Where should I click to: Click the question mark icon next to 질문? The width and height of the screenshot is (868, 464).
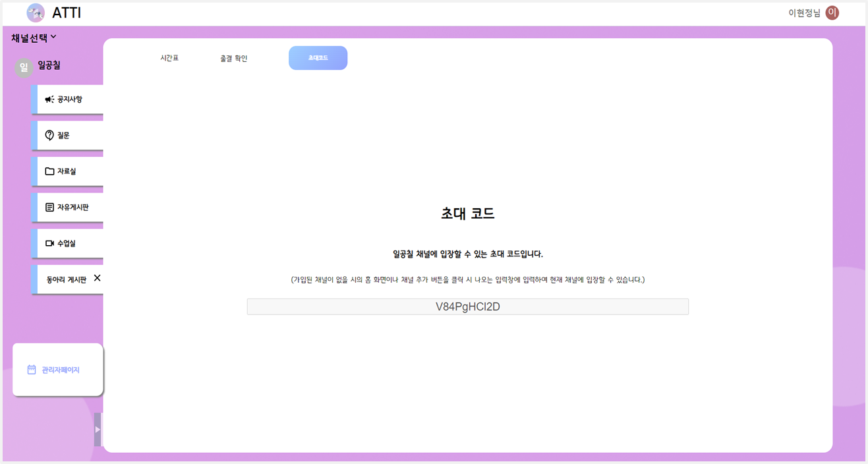(x=49, y=134)
